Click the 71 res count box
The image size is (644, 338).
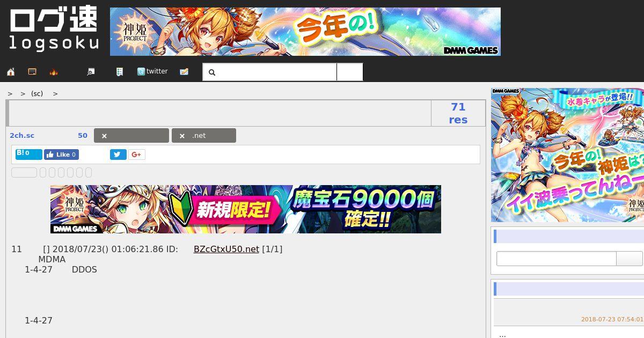pos(458,113)
